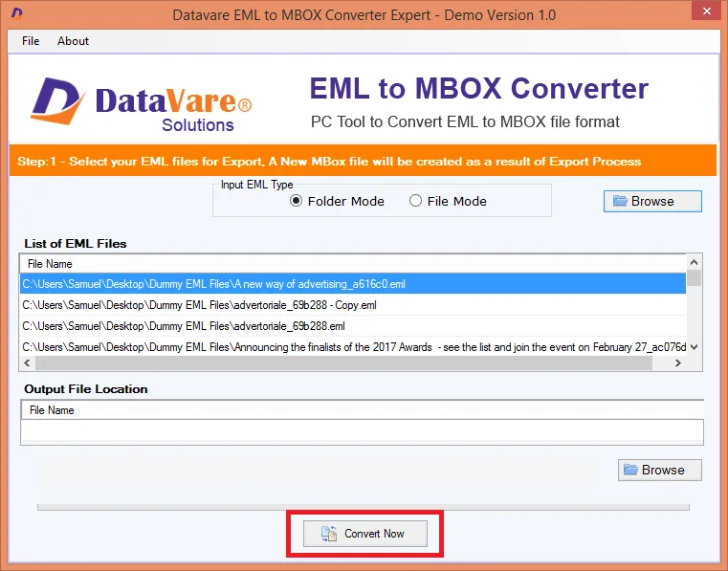728x571 pixels.
Task: Click scroll left arrow of EML file list
Action: click(x=27, y=363)
